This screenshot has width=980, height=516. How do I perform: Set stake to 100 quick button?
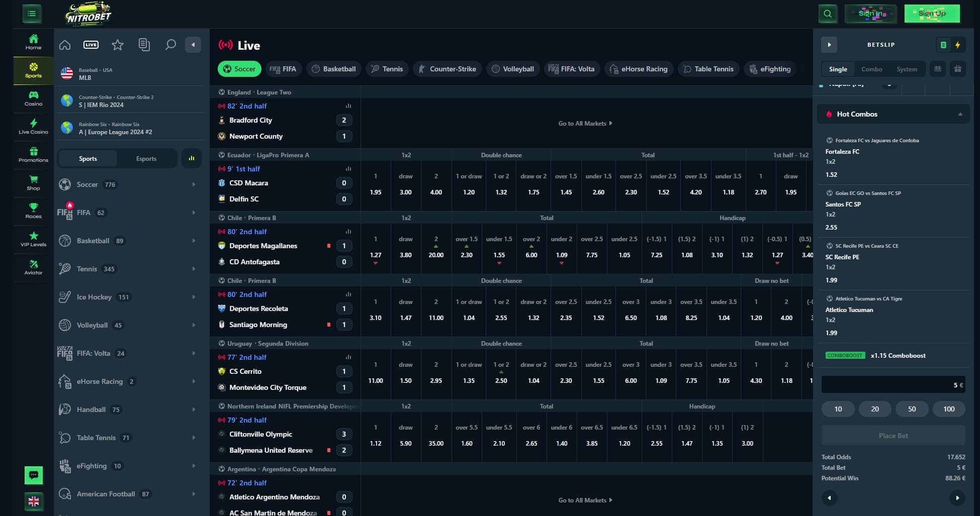coord(949,409)
